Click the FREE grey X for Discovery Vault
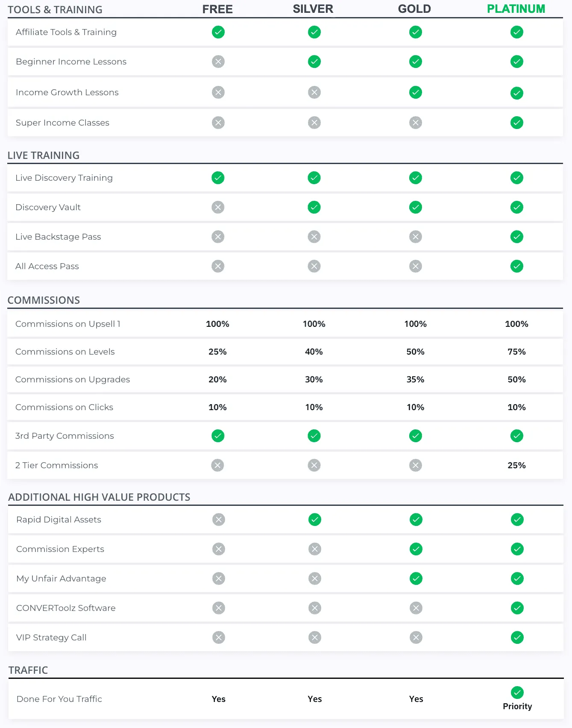Viewport: 572px width, 728px height. coord(218,207)
